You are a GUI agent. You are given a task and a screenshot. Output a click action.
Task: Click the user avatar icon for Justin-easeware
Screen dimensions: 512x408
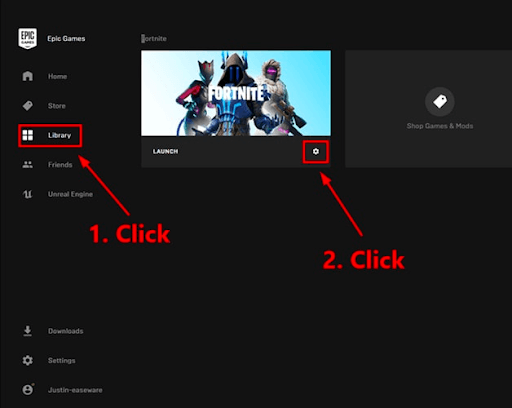tap(28, 389)
